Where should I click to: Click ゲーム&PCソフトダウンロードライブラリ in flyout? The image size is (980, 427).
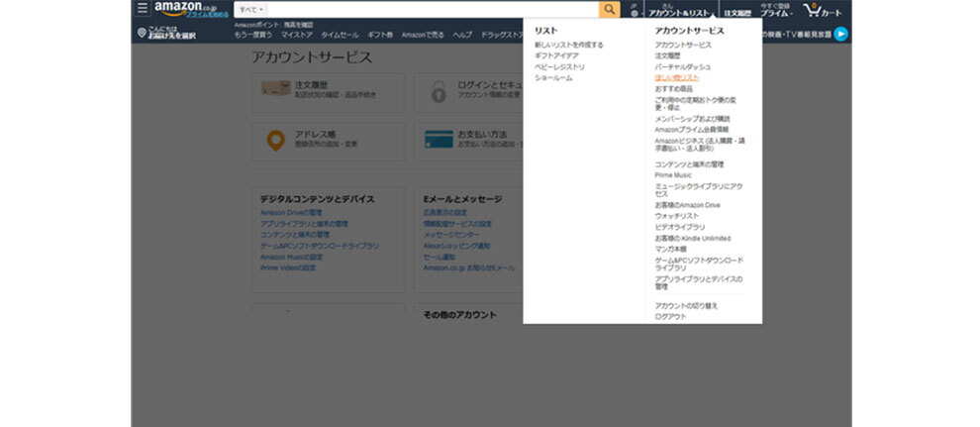(699, 264)
